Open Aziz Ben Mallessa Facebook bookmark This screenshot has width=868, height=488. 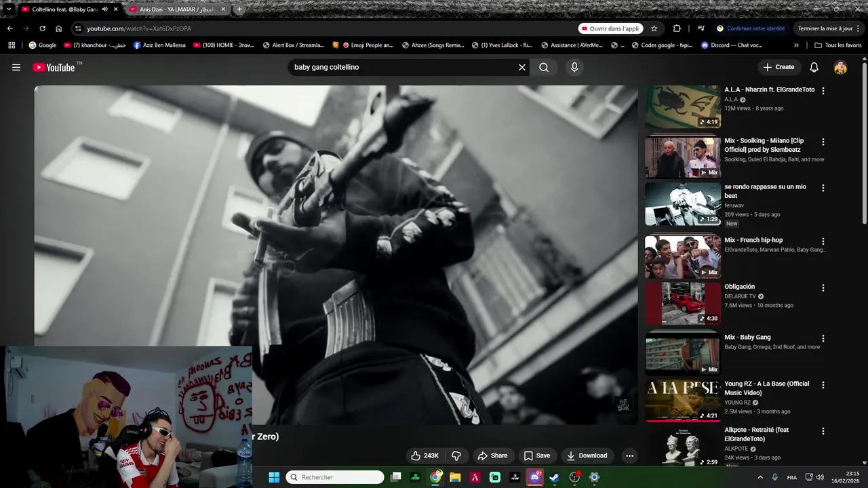(159, 45)
